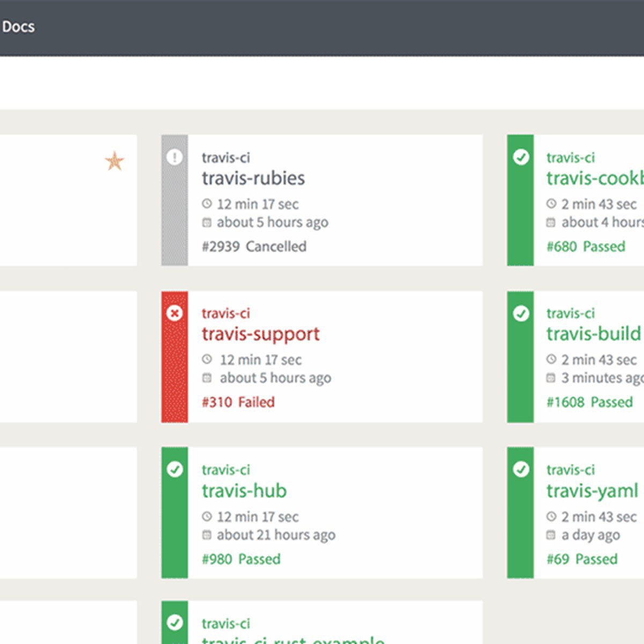644x644 pixels.
Task: Click "about 21 hours ago" on travis-hub
Action: coord(276,535)
